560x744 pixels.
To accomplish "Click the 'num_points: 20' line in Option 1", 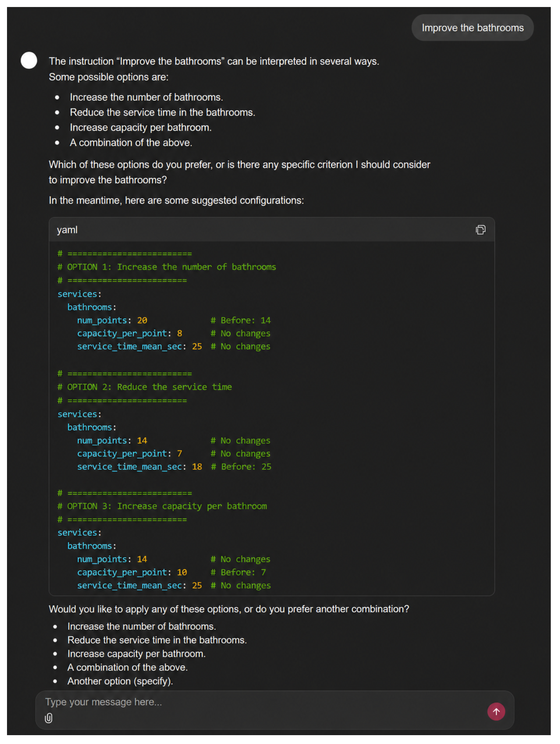I will tap(112, 320).
